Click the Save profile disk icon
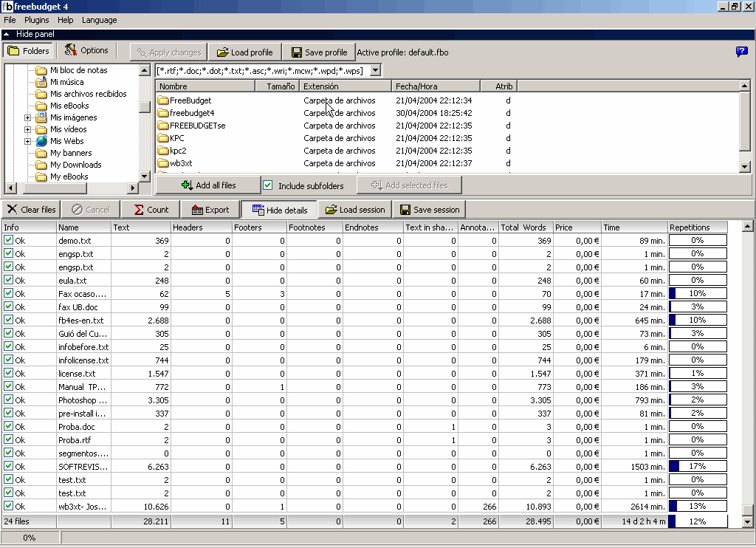The image size is (756, 548). click(x=296, y=52)
